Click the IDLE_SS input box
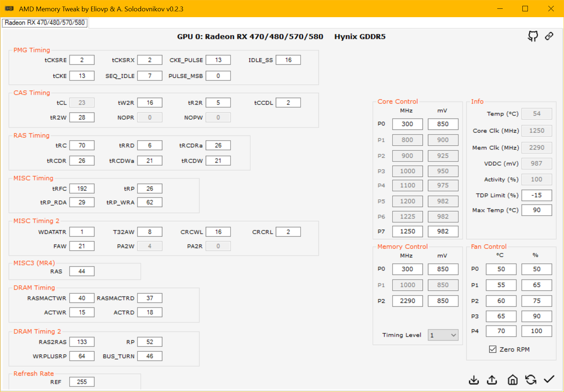564x392 pixels. click(x=288, y=60)
